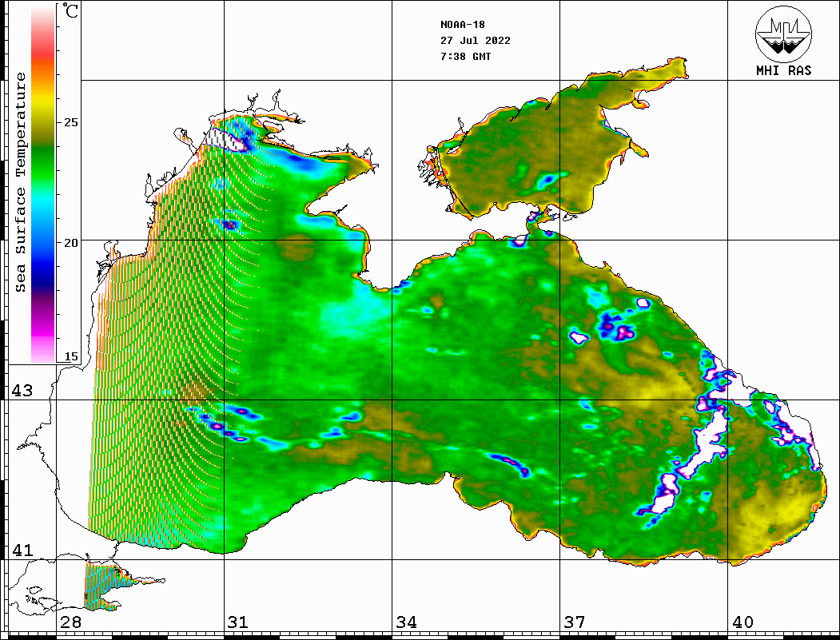Viewport: 840px width, 640px height.
Task: Click the Sea Surface Temperature vertical label
Action: point(20,182)
